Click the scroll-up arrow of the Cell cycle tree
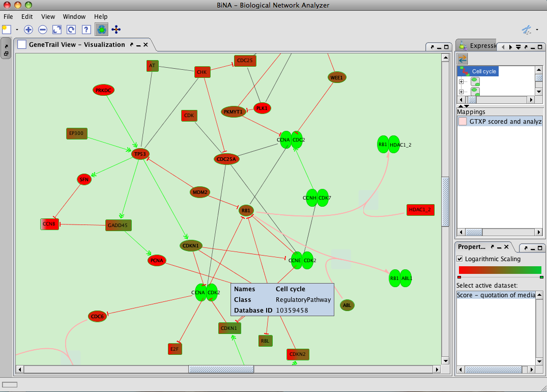This screenshot has width=547, height=392. 539,69
